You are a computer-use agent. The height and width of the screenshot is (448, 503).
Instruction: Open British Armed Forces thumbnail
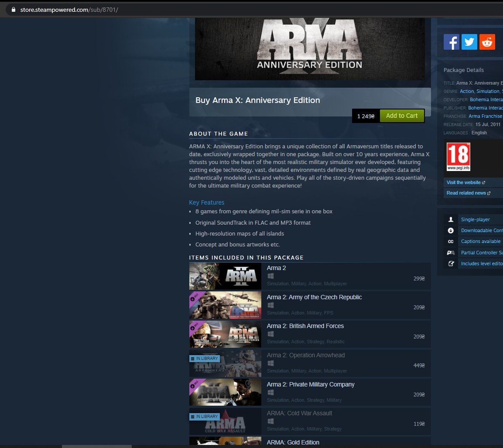(x=225, y=334)
